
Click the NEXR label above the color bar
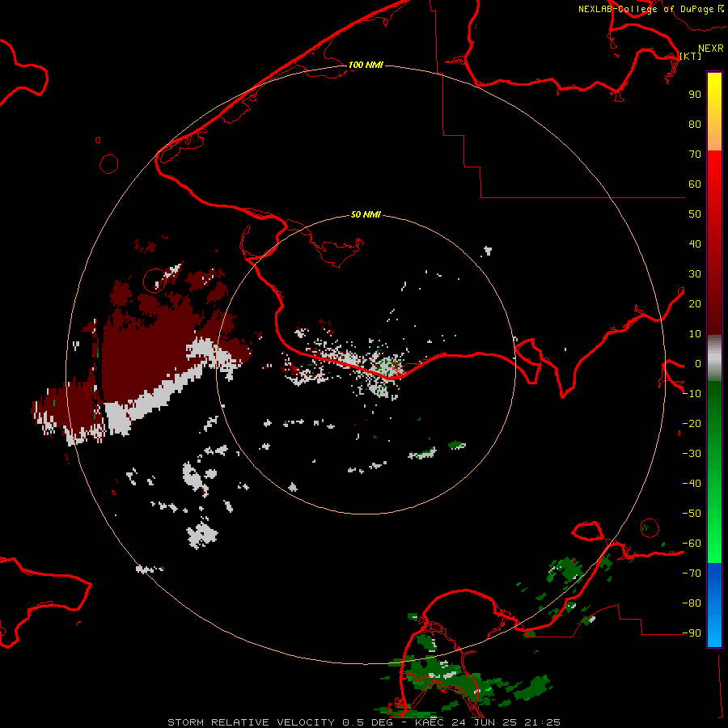(711, 49)
